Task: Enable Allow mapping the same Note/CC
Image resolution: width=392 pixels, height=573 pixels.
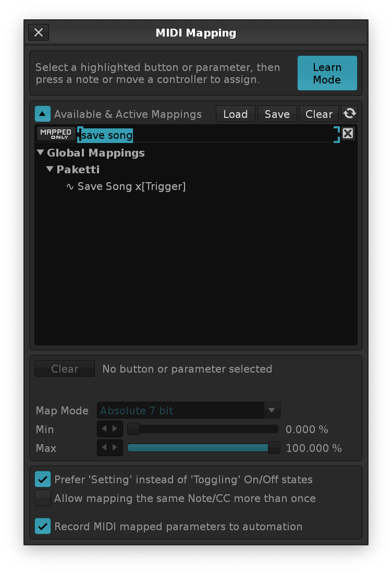Action: click(x=43, y=498)
